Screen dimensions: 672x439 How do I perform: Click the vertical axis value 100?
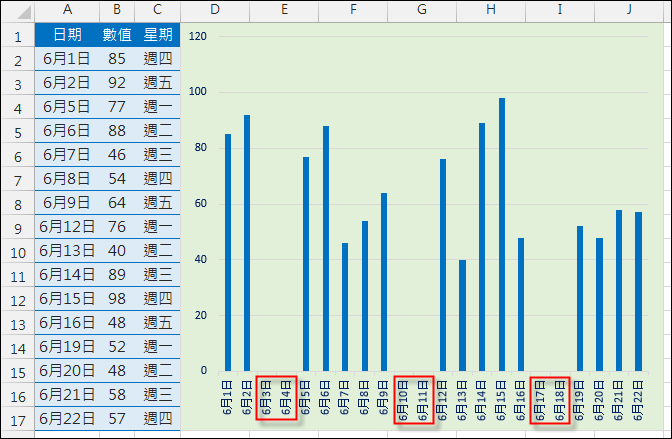coord(198,91)
